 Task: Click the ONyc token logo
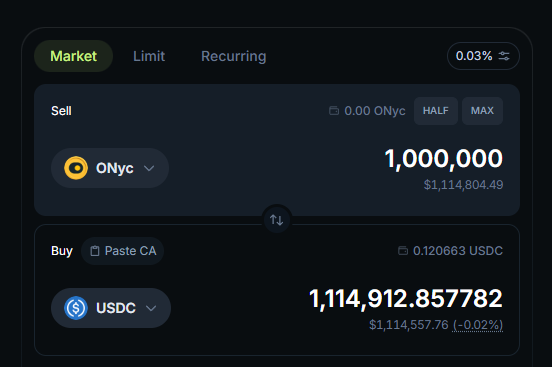pos(76,168)
